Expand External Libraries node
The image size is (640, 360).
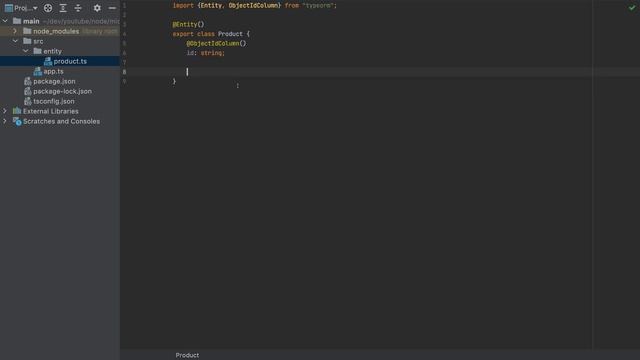click(5, 111)
